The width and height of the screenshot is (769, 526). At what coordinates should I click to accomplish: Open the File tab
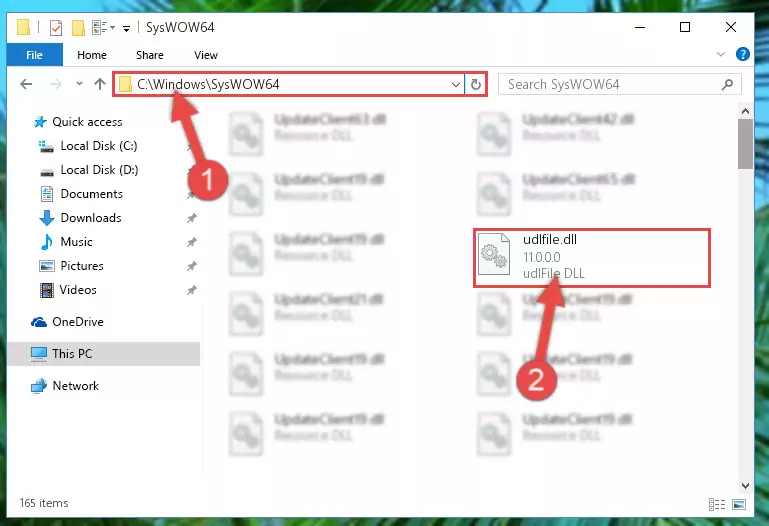(34, 55)
